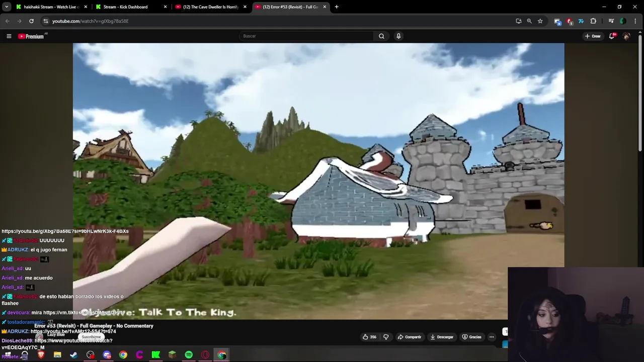644x362 pixels.
Task: Click the Gracias thanks button
Action: coord(472,337)
